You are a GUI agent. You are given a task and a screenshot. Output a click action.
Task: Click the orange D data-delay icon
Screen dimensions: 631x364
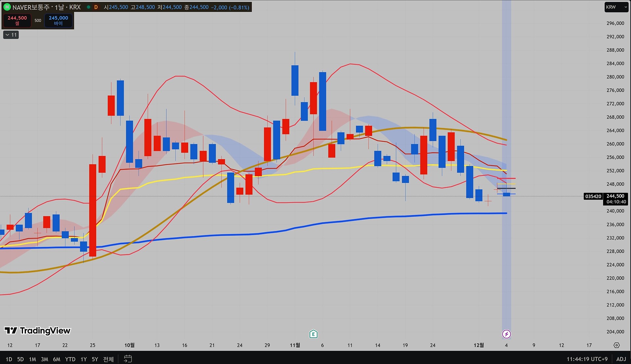point(96,7)
